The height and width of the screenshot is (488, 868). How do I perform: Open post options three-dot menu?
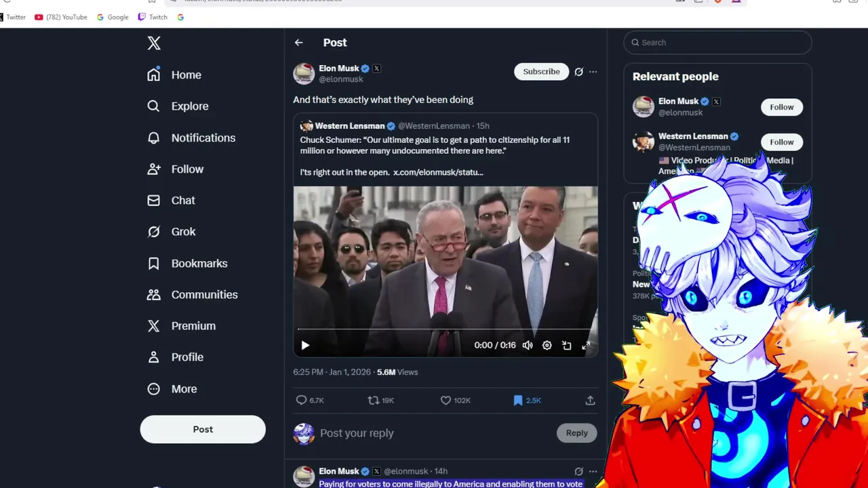[x=593, y=72]
